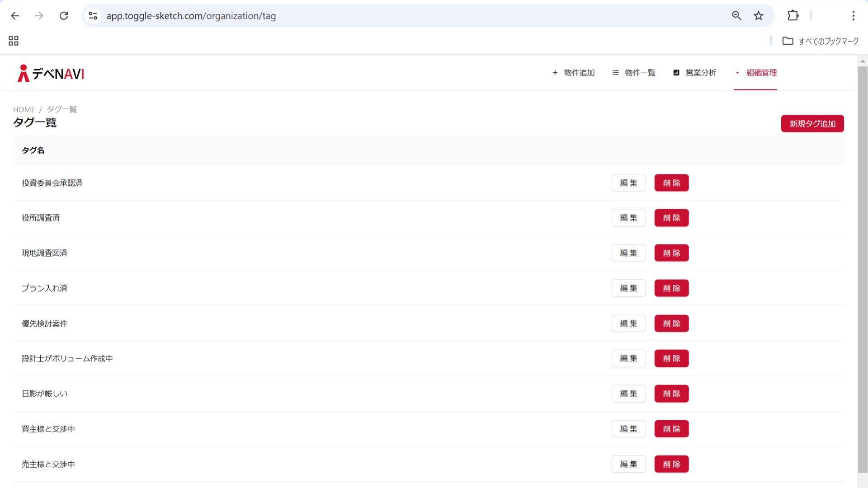Click the デベNAVI logo
868x488 pixels.
[x=51, y=73]
